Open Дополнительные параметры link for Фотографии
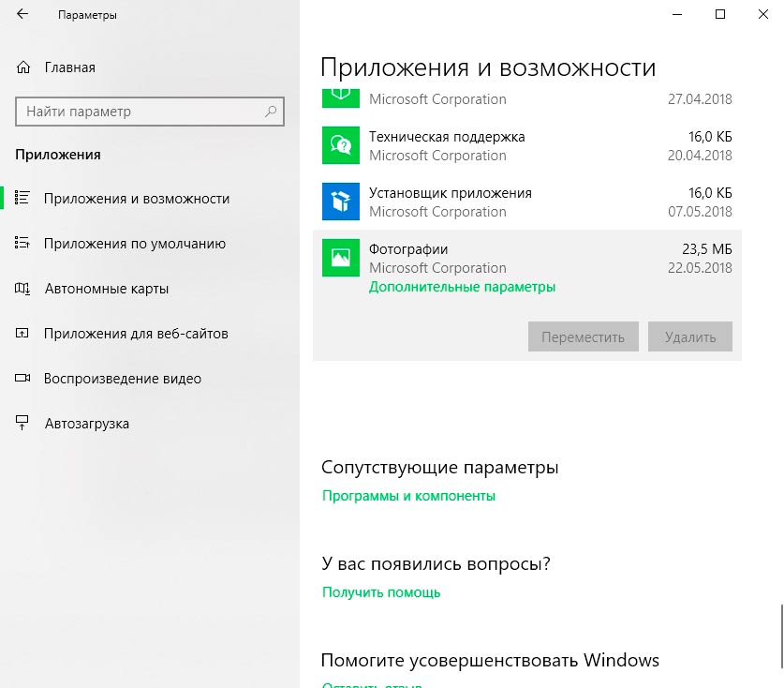This screenshot has height=688, width=784. (x=462, y=287)
